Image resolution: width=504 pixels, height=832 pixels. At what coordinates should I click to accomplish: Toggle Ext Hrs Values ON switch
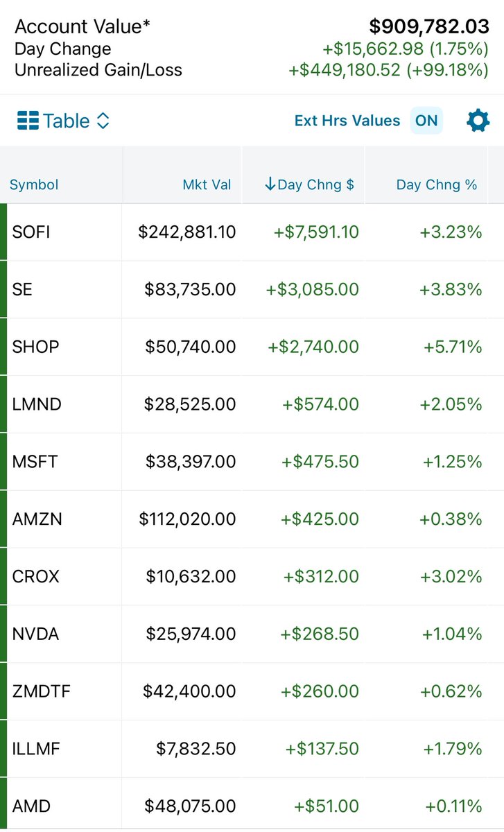click(x=426, y=121)
